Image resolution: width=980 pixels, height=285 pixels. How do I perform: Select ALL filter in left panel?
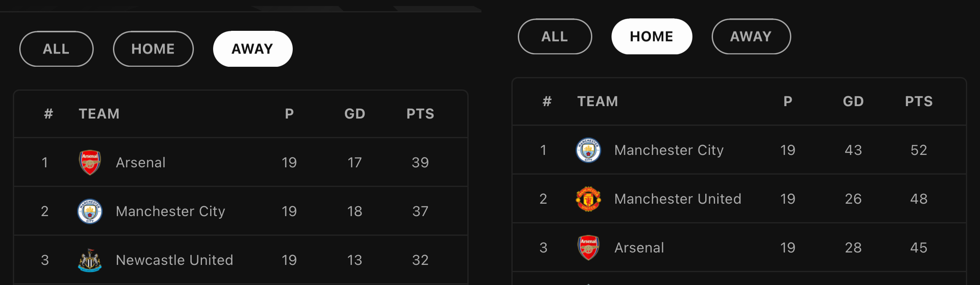[56, 49]
